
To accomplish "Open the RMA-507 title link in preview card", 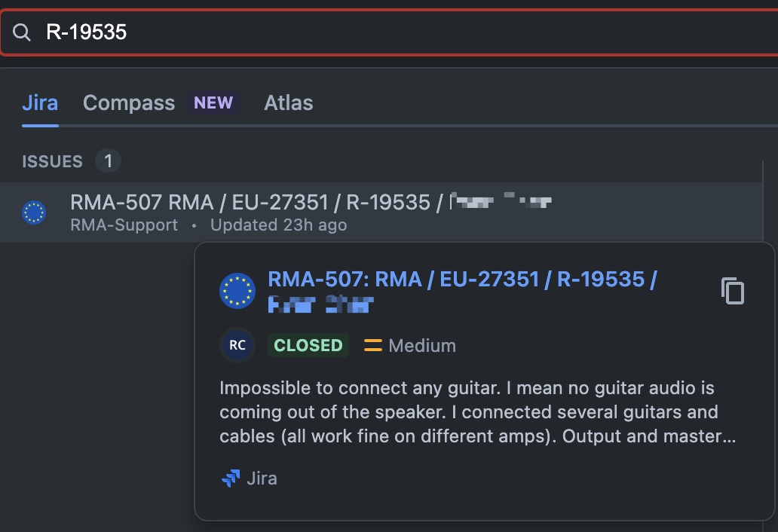I will (x=462, y=291).
